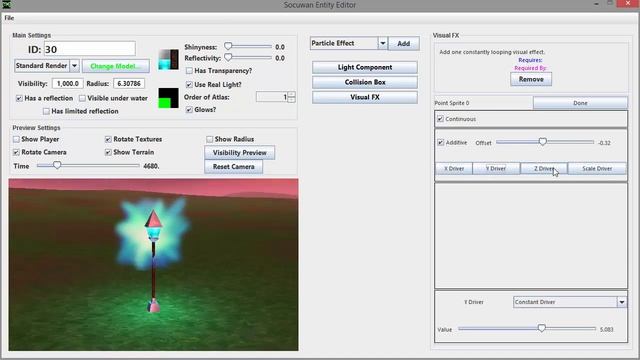Click the green glow map thumbnail

point(168,98)
